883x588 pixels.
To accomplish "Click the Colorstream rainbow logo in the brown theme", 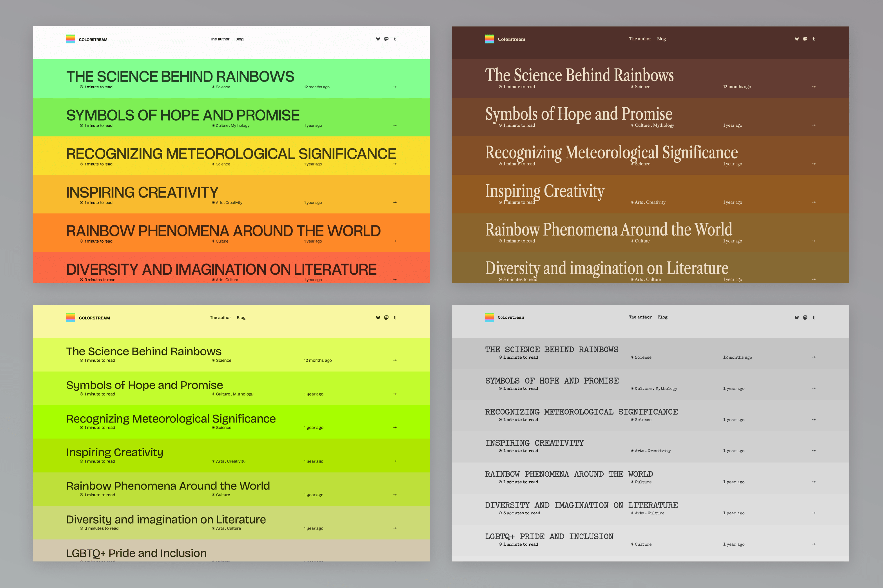I will (x=489, y=39).
